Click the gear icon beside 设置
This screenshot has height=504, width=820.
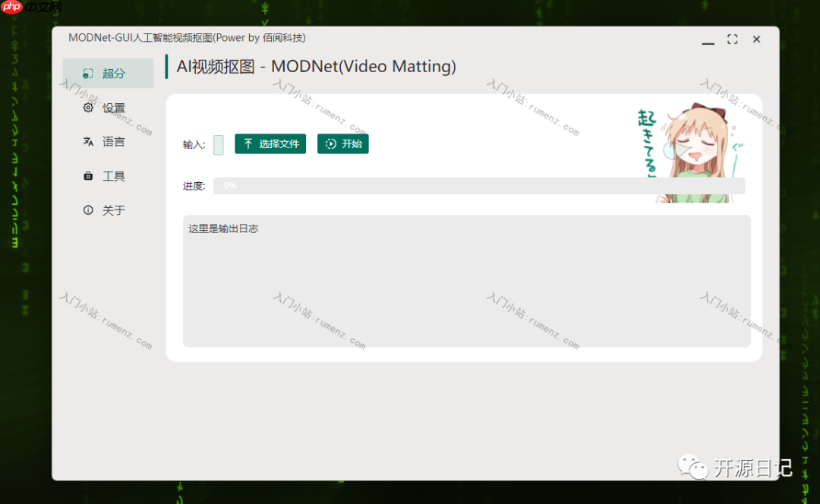click(88, 108)
